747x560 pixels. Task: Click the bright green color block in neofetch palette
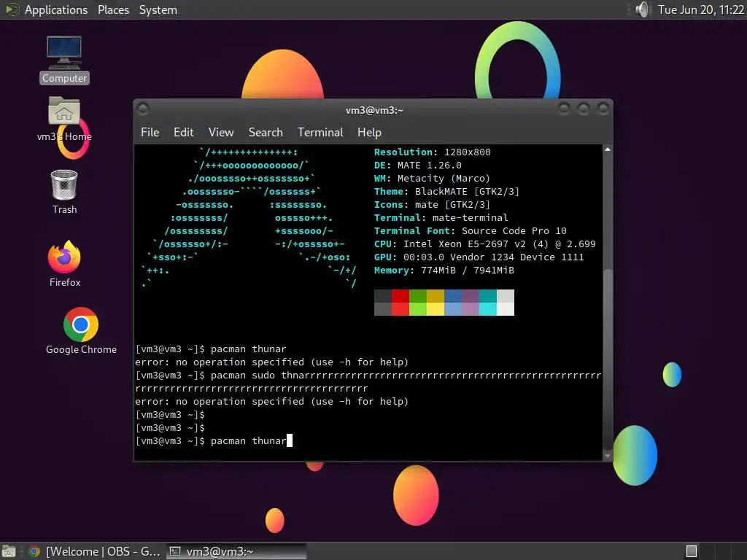[418, 308]
